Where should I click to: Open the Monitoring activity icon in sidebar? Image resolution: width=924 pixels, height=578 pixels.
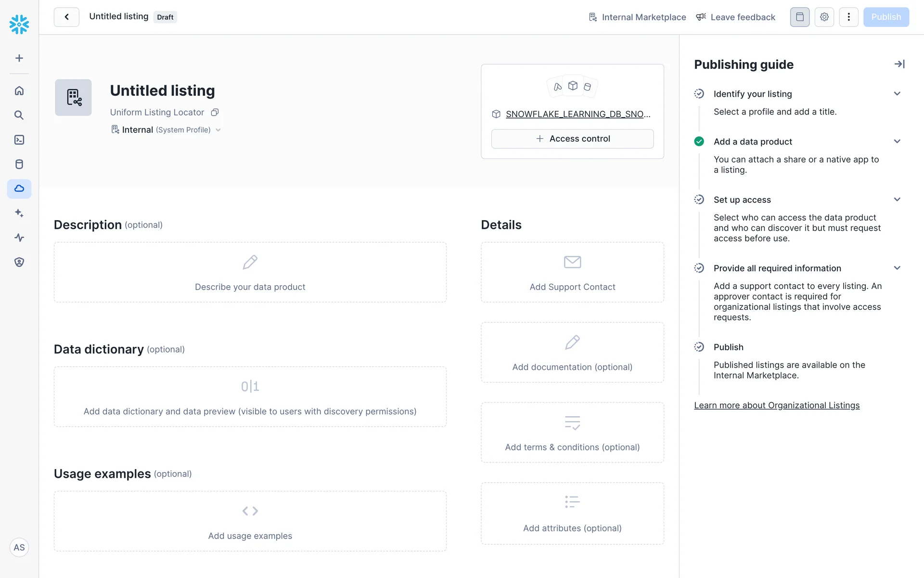point(19,237)
